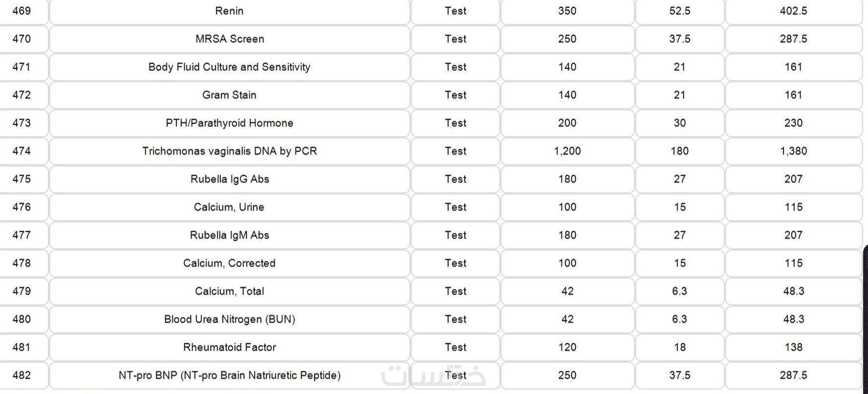The height and width of the screenshot is (394, 868).
Task: Click the Calcium, Corrected cell
Action: 229,264
